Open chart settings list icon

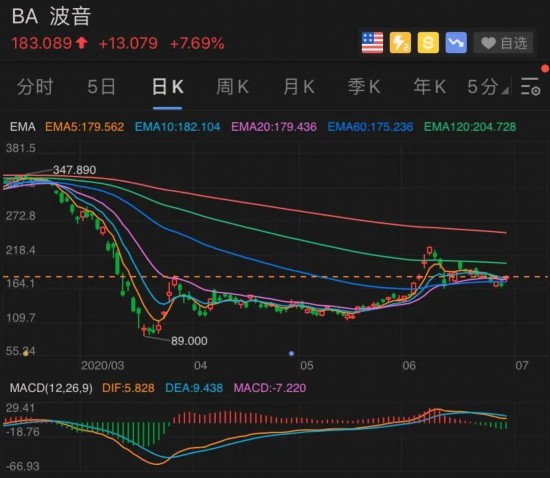(x=530, y=86)
